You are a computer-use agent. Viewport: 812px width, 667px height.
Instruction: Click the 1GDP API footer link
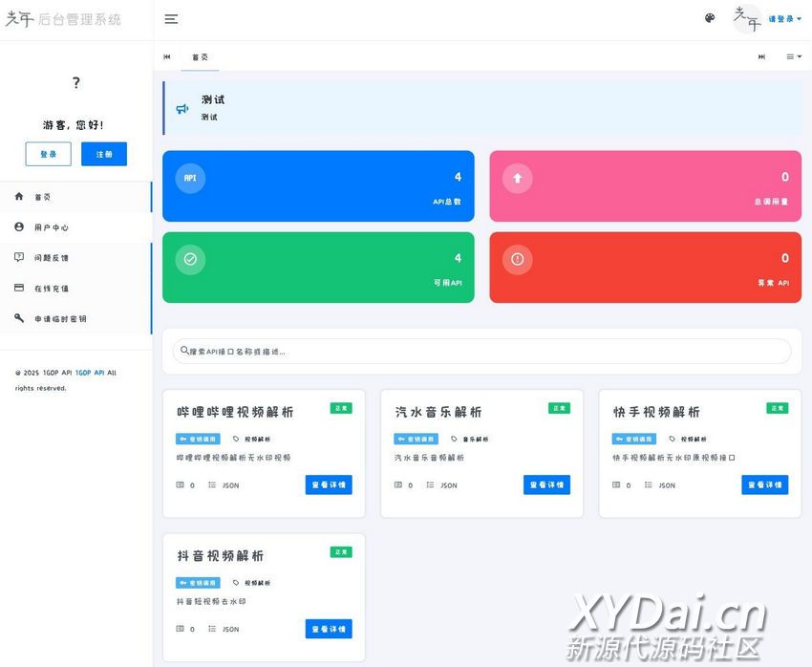point(90,373)
